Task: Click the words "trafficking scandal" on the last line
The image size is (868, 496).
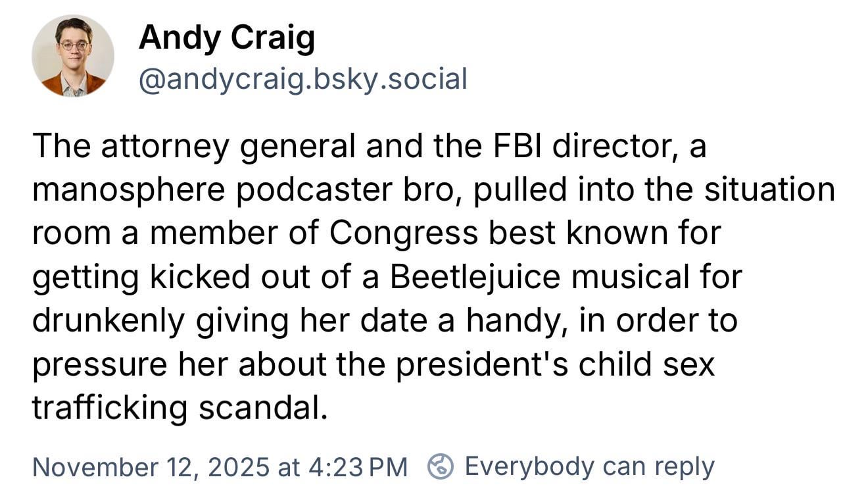Action: (x=179, y=408)
